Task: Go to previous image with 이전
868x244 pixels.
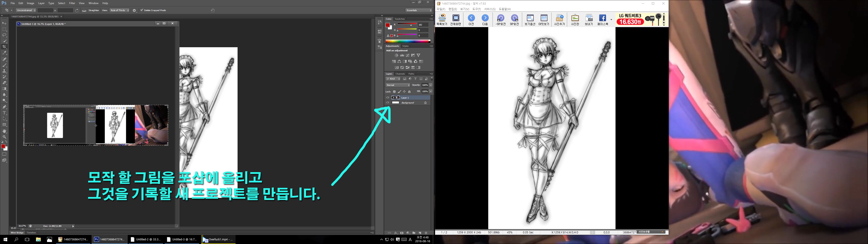Action: [x=471, y=20]
